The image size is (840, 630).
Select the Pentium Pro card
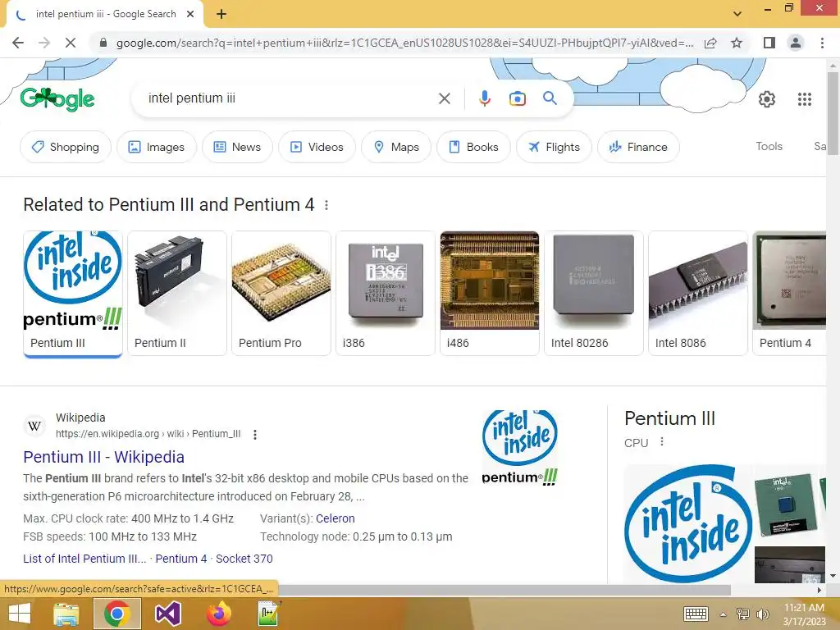[x=281, y=293]
